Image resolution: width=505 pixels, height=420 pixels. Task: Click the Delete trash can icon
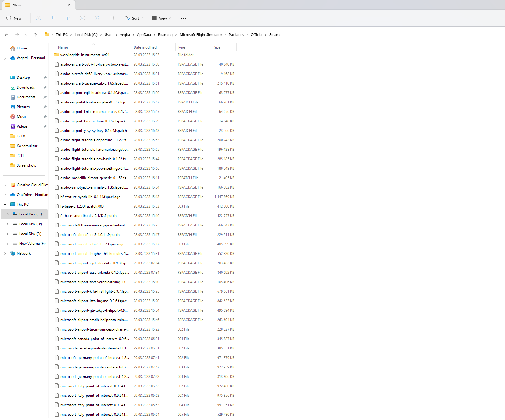(x=112, y=18)
